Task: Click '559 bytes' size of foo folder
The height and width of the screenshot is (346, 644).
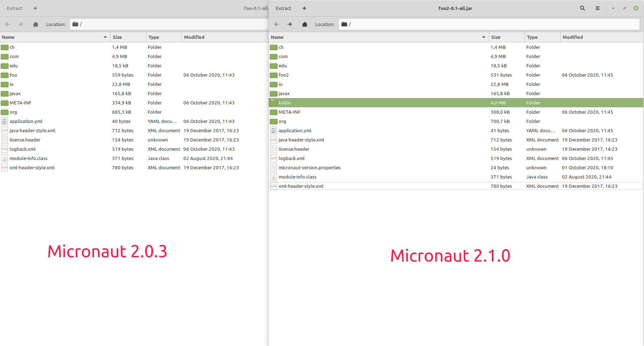Action: (x=123, y=75)
